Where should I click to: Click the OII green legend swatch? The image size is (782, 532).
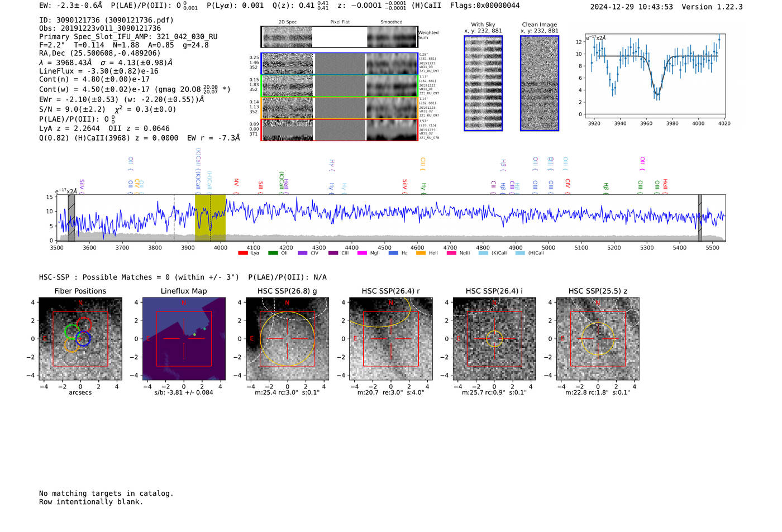click(273, 253)
